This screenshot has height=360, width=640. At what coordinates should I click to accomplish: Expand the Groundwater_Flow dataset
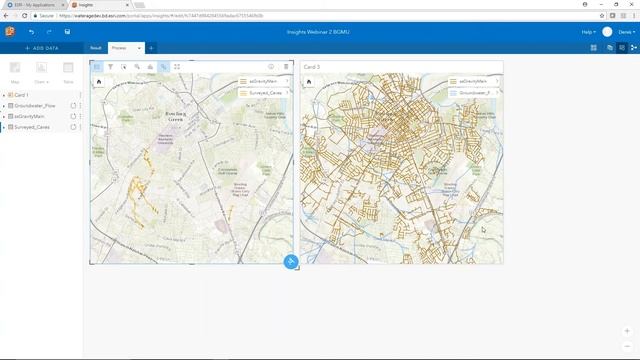tap(4, 106)
